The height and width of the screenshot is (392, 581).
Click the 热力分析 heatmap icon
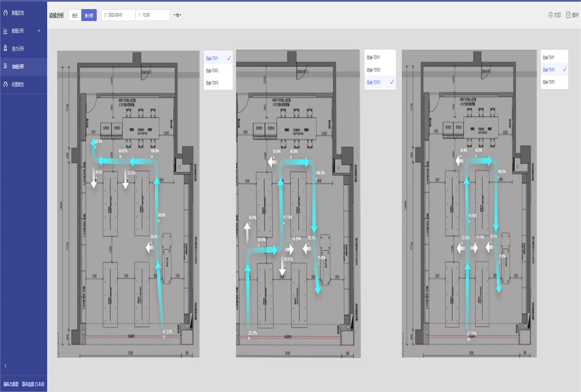pyautogui.click(x=6, y=48)
